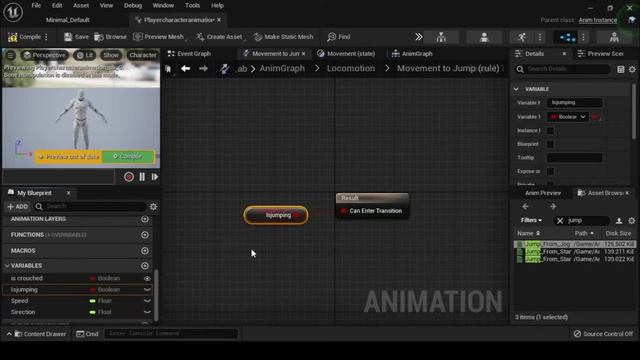
Task: Collapse the VARIABLES section
Action: tap(7, 266)
